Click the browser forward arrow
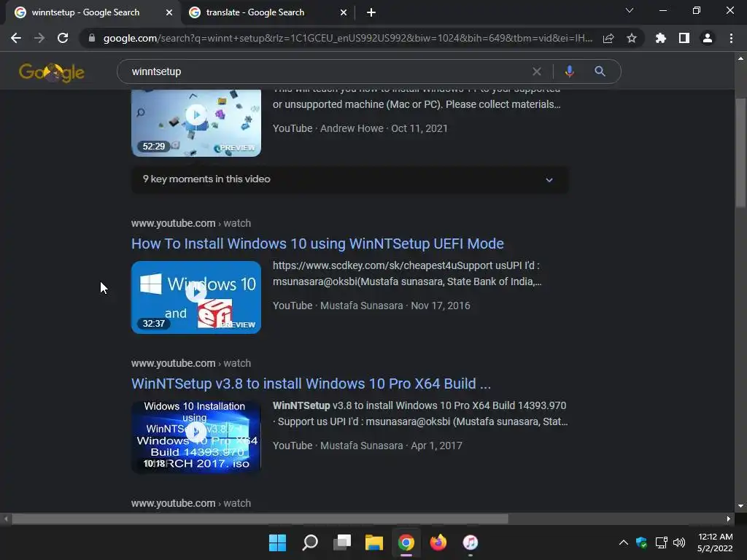This screenshot has height=560, width=747. (x=39, y=38)
